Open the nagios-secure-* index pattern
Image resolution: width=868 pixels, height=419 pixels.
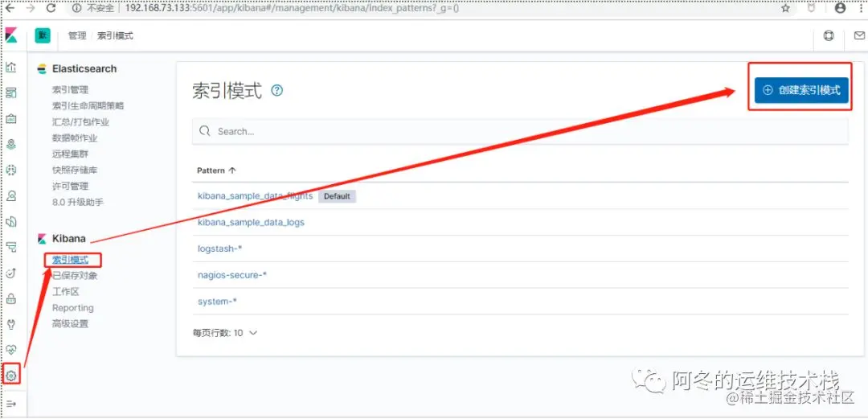232,275
